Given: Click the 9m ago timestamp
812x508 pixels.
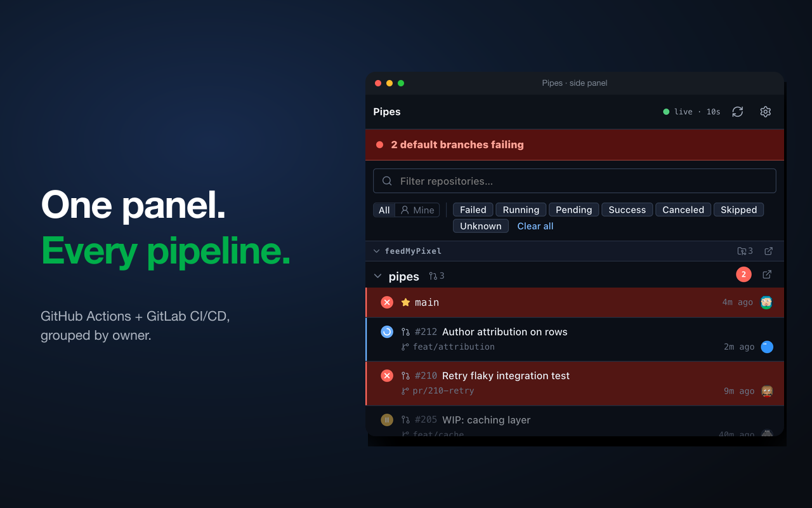Looking at the screenshot, I should click(x=739, y=391).
